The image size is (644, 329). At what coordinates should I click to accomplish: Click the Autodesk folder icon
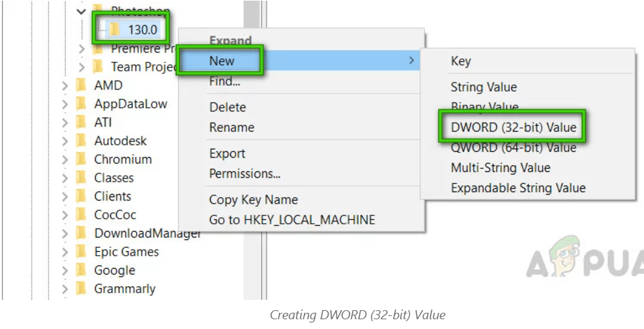(x=81, y=140)
